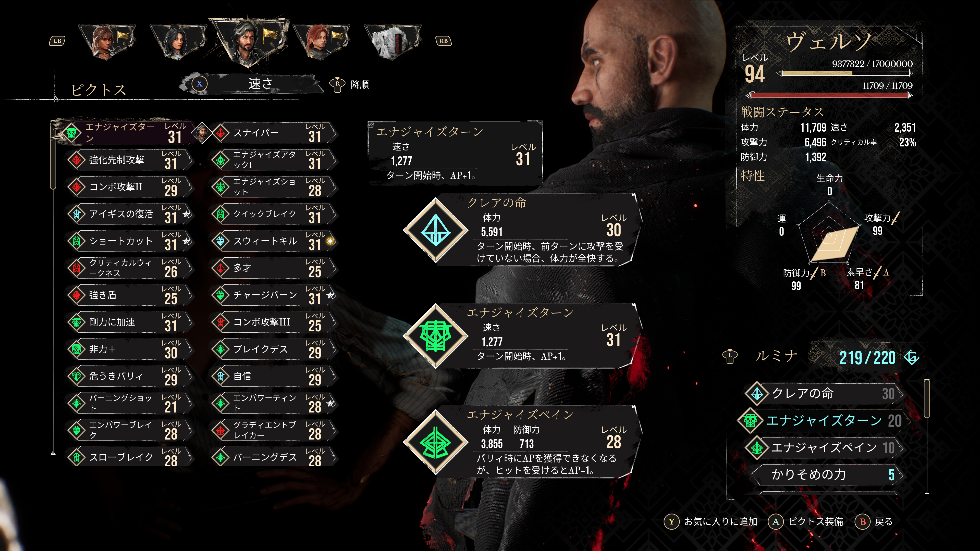Toggle the スウィートキル gold marker
Viewport: 980px width, 551px height.
coord(330,241)
